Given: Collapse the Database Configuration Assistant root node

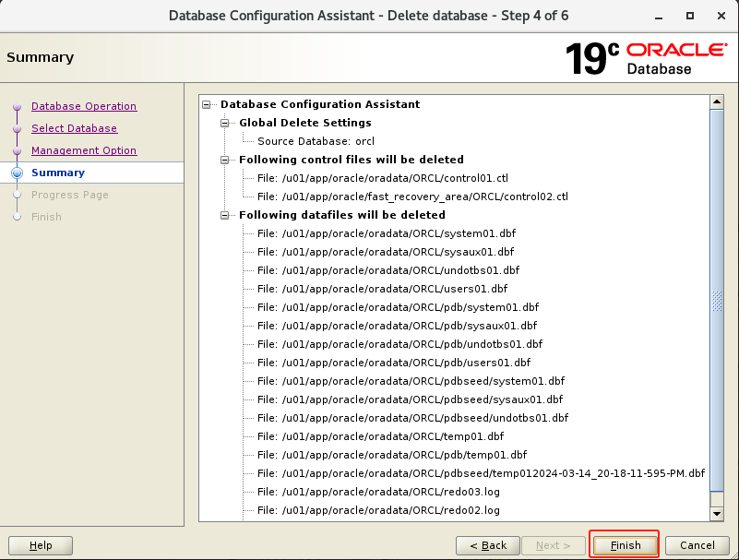Looking at the screenshot, I should 207,104.
